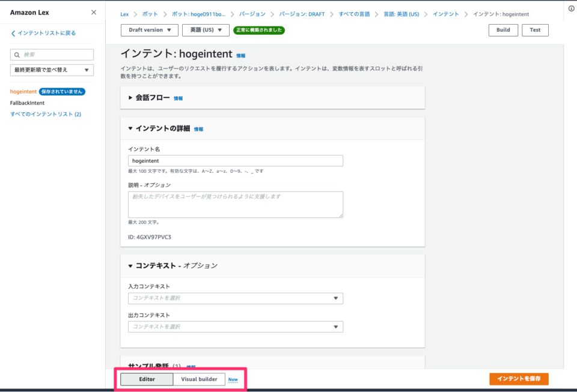Click the description text area

pyautogui.click(x=236, y=205)
